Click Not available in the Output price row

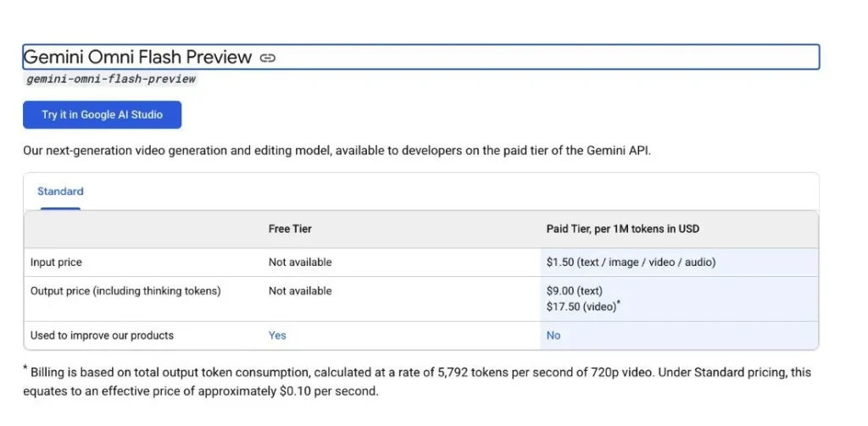coord(300,291)
